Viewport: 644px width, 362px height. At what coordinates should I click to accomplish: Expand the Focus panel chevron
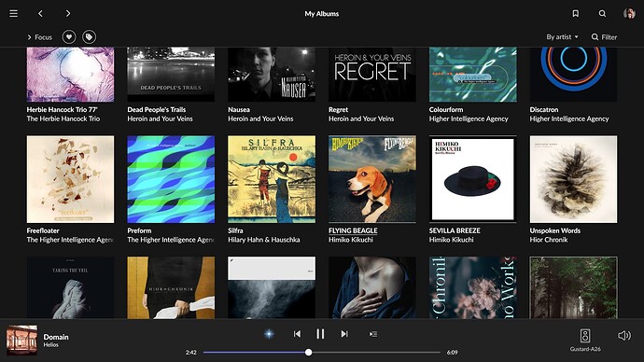click(x=29, y=37)
